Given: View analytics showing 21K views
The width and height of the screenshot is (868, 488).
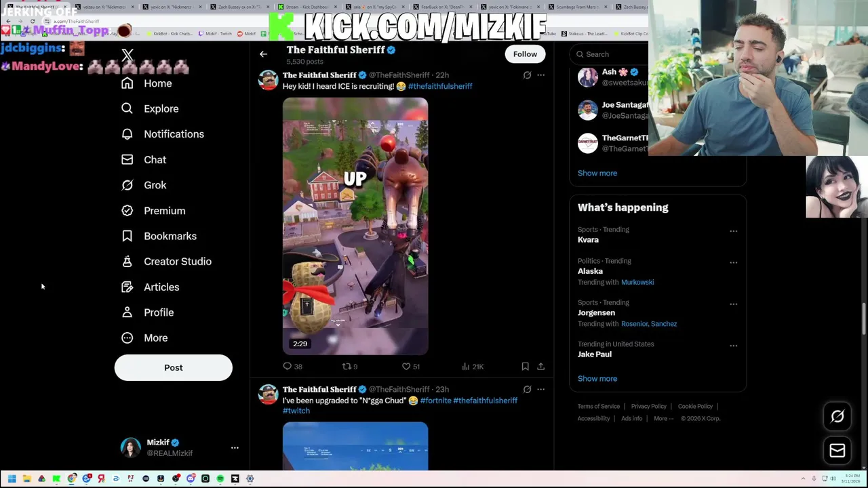Looking at the screenshot, I should pyautogui.click(x=472, y=367).
